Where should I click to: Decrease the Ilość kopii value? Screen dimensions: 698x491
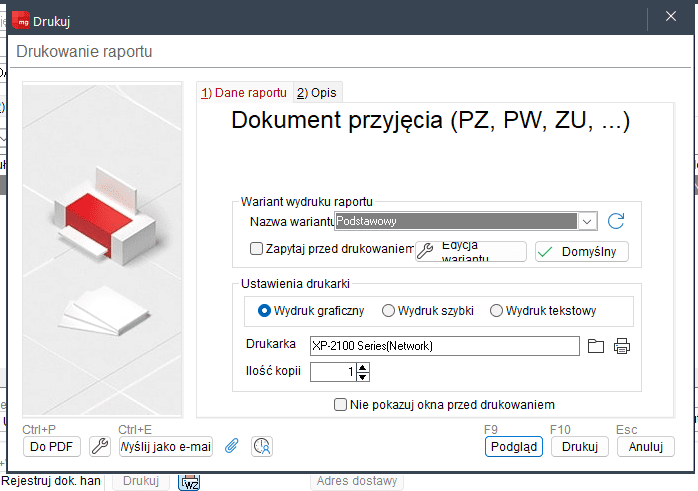[362, 377]
